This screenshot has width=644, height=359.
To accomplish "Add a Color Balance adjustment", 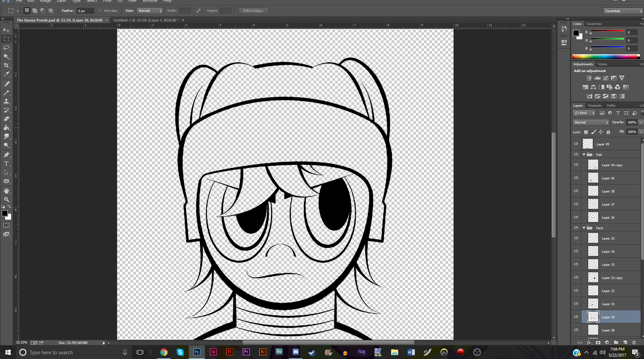I will (593, 87).
